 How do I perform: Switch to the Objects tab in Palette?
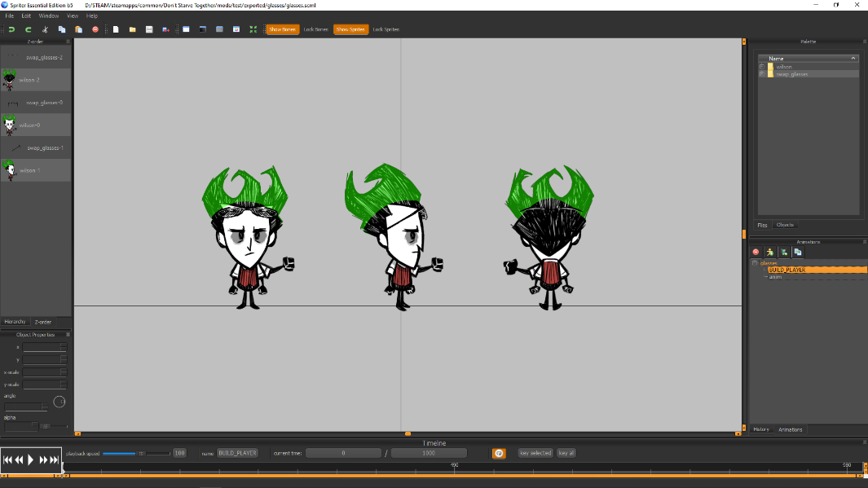[785, 225]
